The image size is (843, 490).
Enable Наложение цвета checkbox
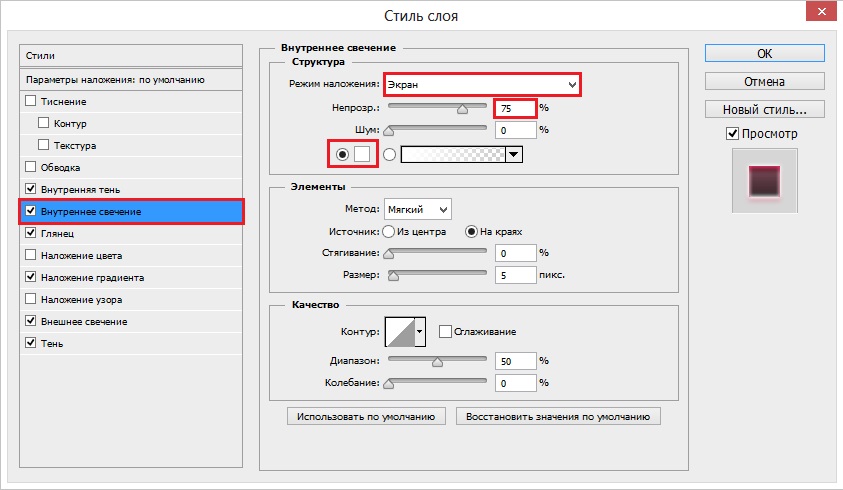(x=31, y=255)
